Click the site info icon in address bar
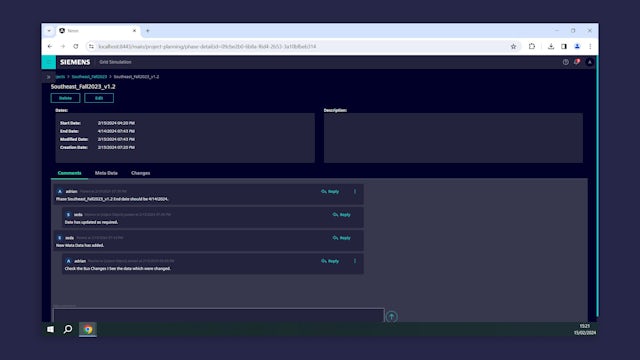 click(x=91, y=47)
